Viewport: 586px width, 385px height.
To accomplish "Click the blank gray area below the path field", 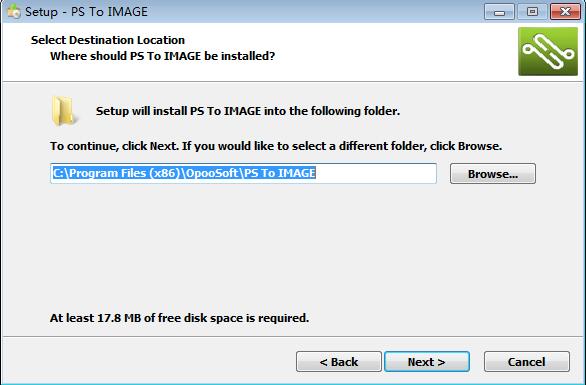I will click(x=293, y=247).
